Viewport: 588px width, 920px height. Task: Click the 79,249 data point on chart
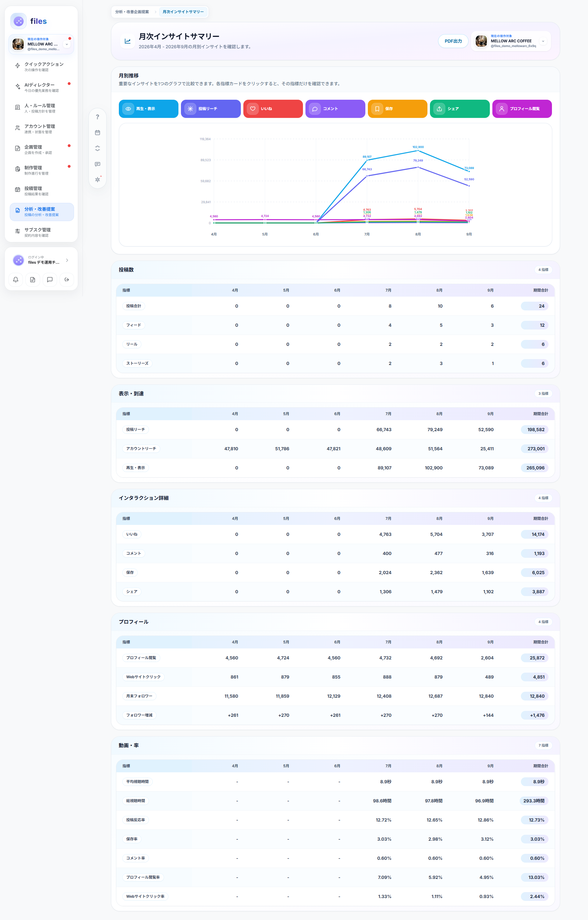point(418,167)
